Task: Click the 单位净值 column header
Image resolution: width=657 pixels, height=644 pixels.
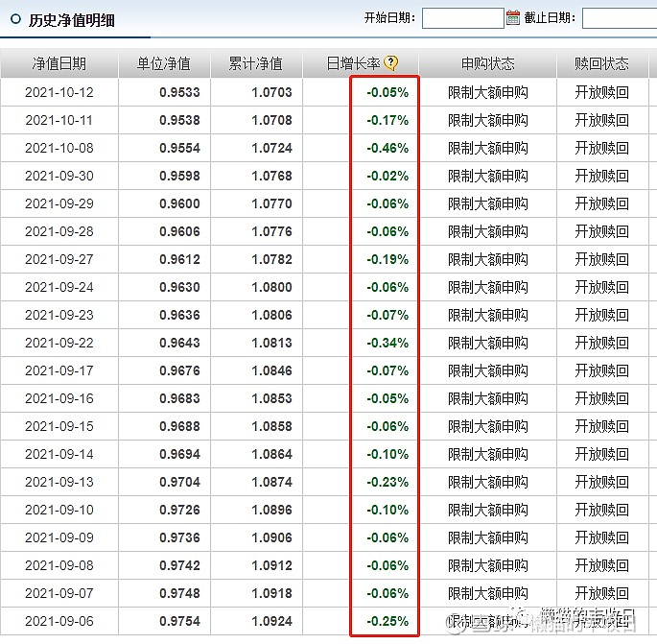Action: coord(164,63)
